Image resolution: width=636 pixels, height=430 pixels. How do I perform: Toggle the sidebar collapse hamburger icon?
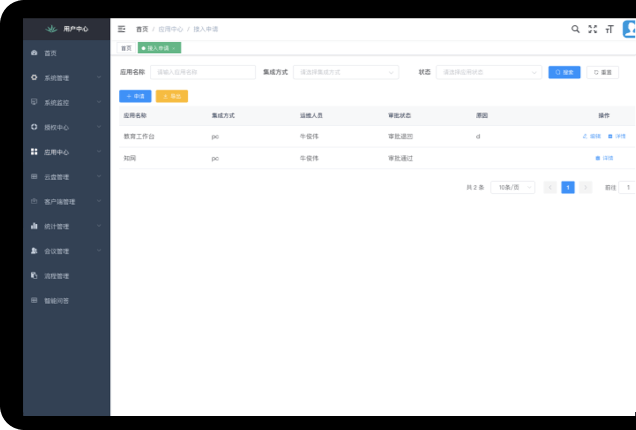tap(121, 29)
